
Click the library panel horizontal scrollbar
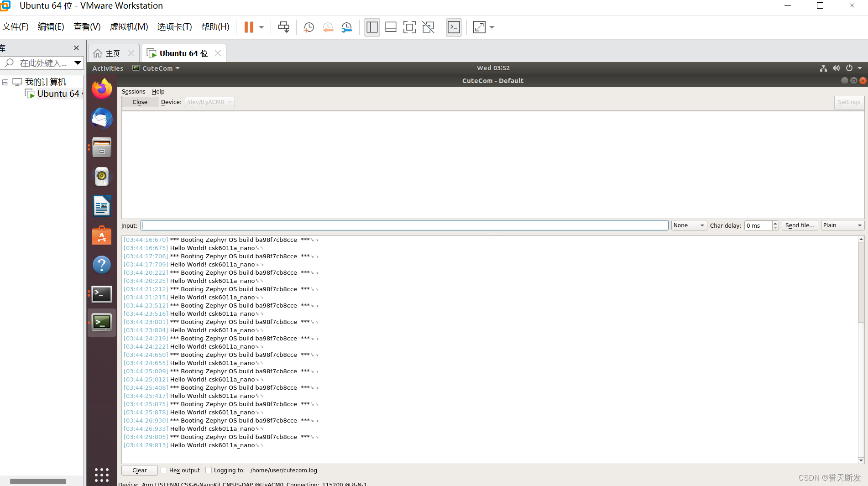[38, 481]
